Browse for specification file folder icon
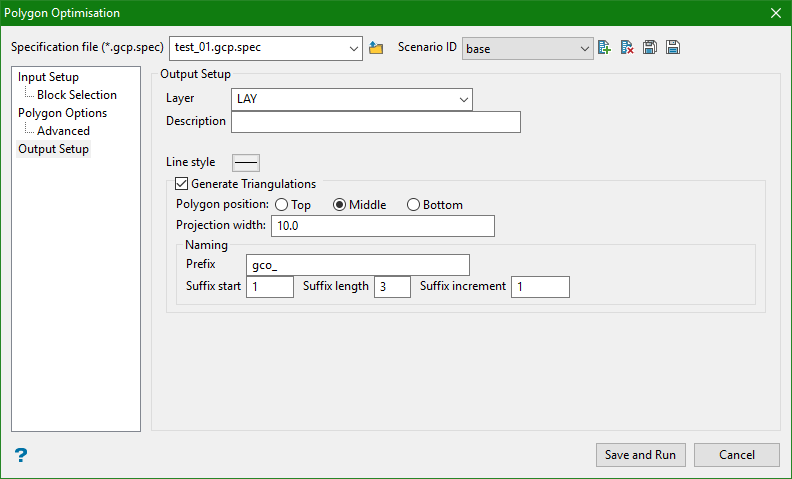This screenshot has height=479, width=792. pos(376,48)
